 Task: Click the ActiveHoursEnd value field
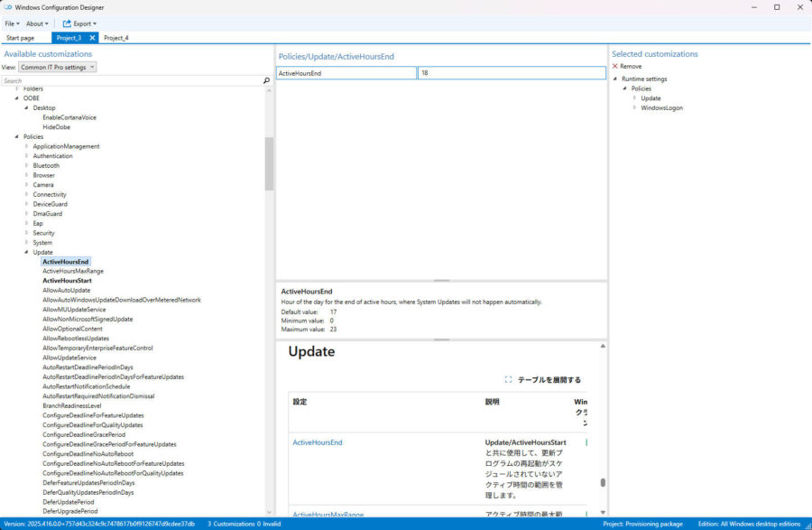[511, 73]
